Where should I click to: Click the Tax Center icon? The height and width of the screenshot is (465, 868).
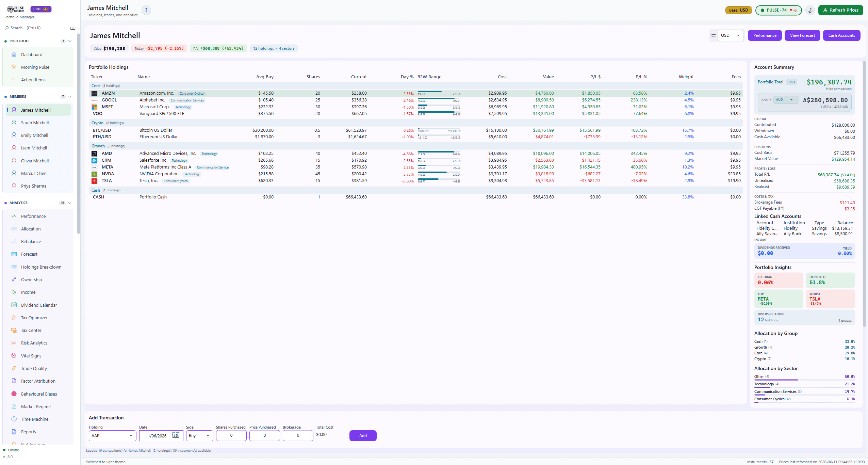click(x=14, y=330)
